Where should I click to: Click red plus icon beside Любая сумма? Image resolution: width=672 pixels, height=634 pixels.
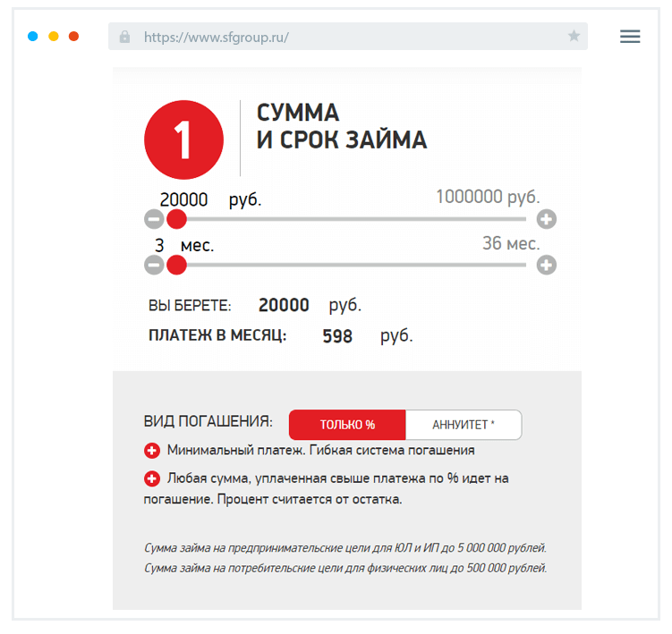point(152,479)
